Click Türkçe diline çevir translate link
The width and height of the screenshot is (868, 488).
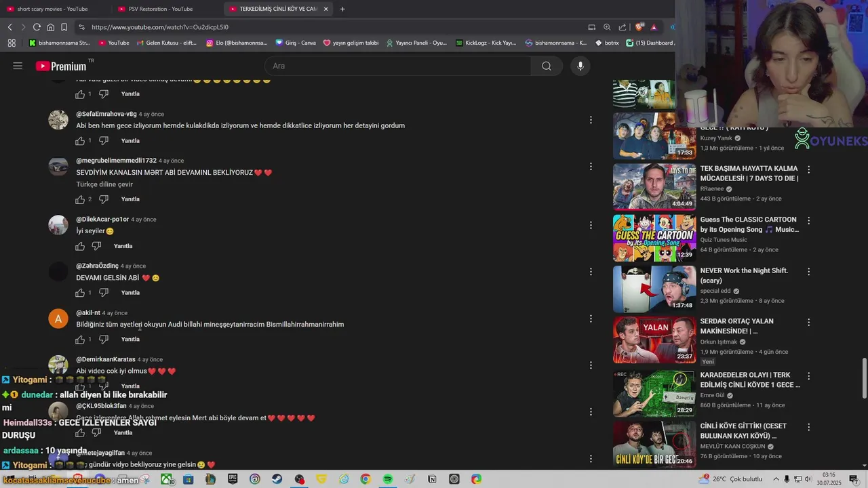(104, 184)
